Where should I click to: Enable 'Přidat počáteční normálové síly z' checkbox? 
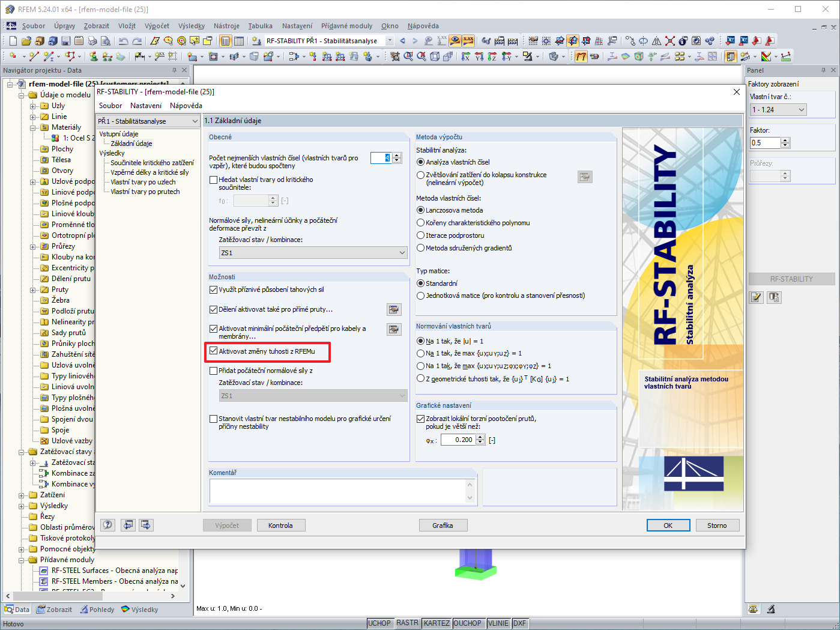[x=213, y=371]
